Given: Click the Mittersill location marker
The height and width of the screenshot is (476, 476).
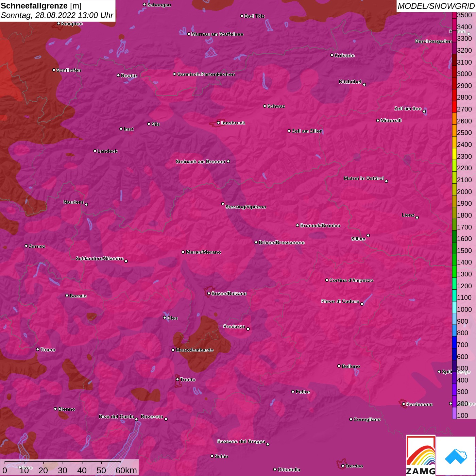Looking at the screenshot, I should 378,120.
